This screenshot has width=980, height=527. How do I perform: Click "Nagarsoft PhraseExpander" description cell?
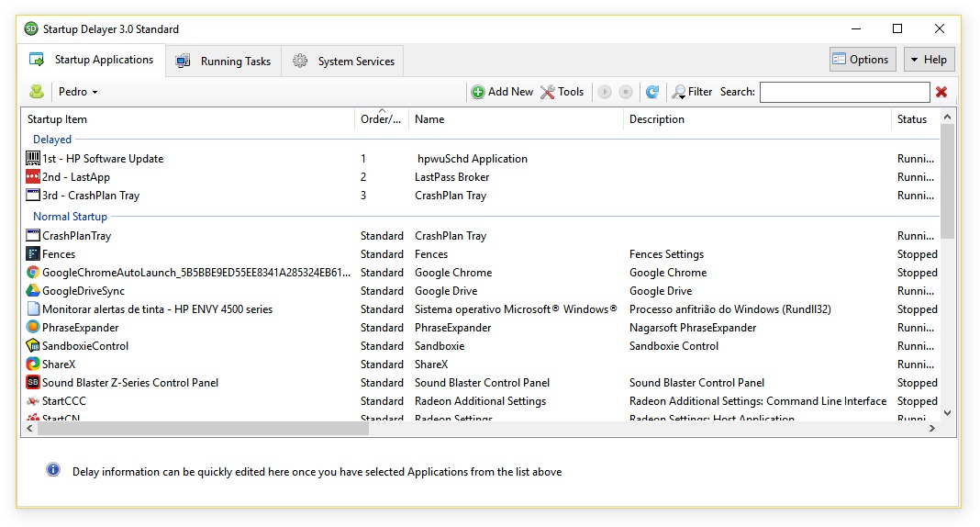[693, 328]
